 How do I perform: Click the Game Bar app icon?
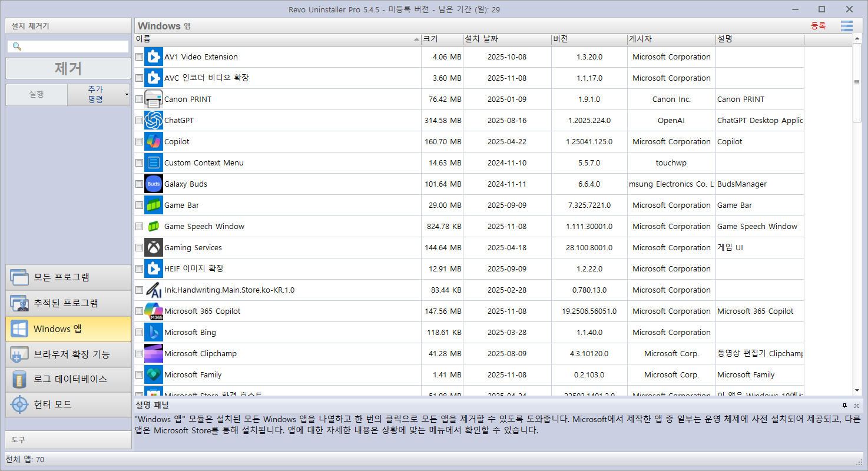(x=154, y=205)
